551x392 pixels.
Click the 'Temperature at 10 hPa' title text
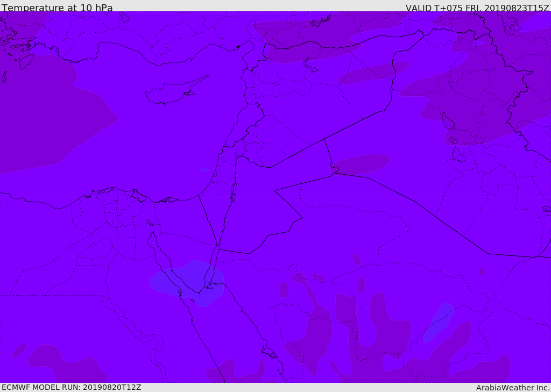click(57, 8)
